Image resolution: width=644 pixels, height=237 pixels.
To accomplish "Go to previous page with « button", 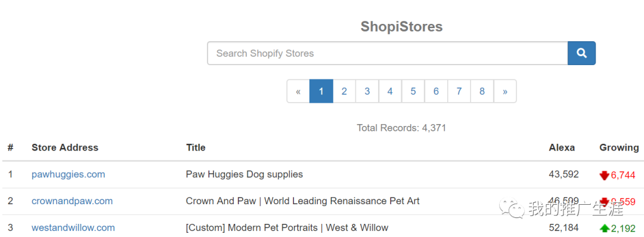I will tap(298, 91).
